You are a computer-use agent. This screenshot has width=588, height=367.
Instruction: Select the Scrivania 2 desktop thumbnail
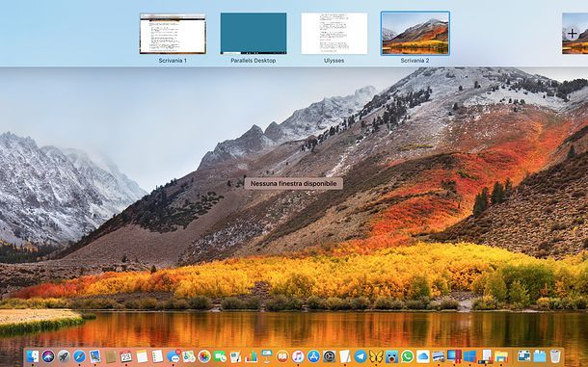tap(415, 34)
